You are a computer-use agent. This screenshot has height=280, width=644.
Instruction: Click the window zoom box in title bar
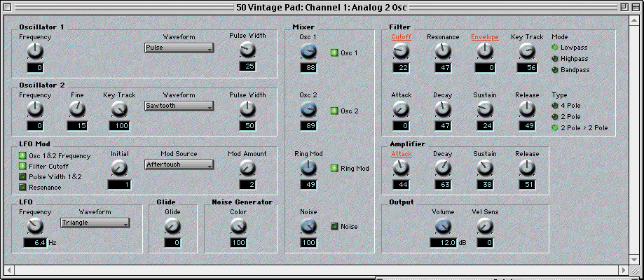coord(624,7)
